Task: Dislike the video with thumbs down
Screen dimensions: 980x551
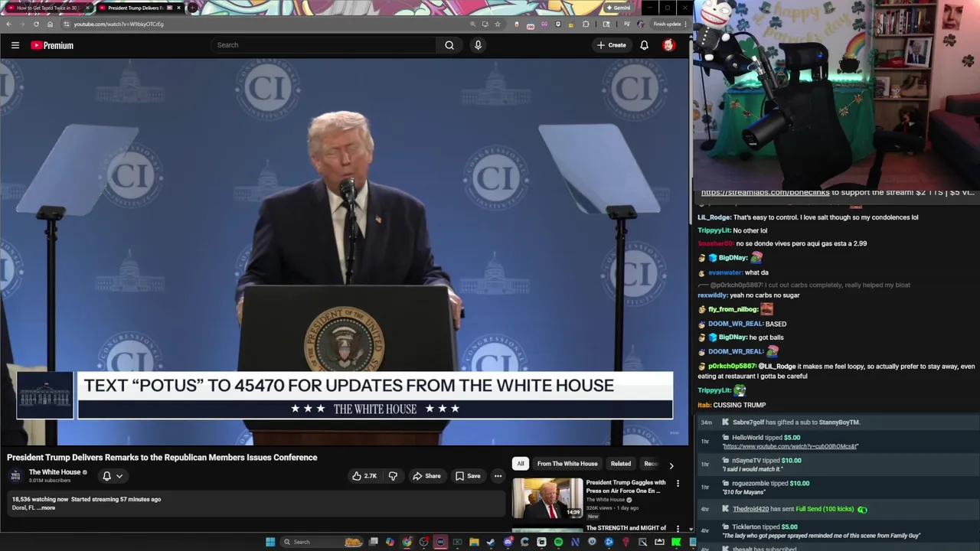Action: [393, 476]
